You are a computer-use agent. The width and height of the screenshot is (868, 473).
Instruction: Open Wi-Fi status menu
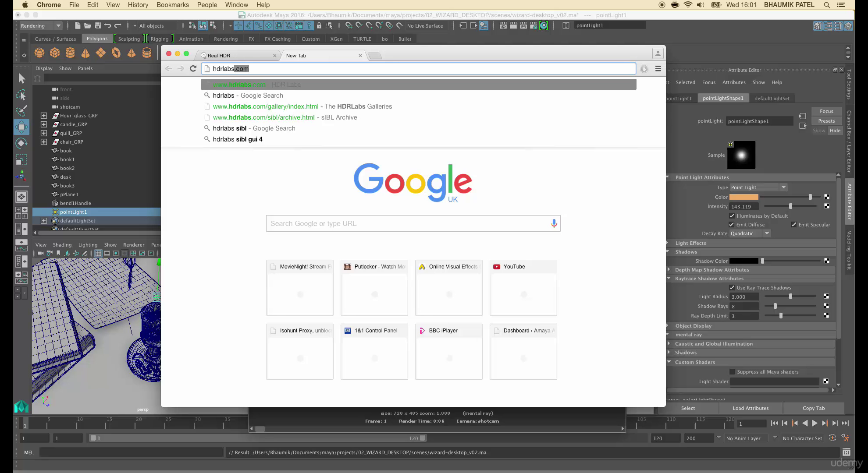pos(688,5)
